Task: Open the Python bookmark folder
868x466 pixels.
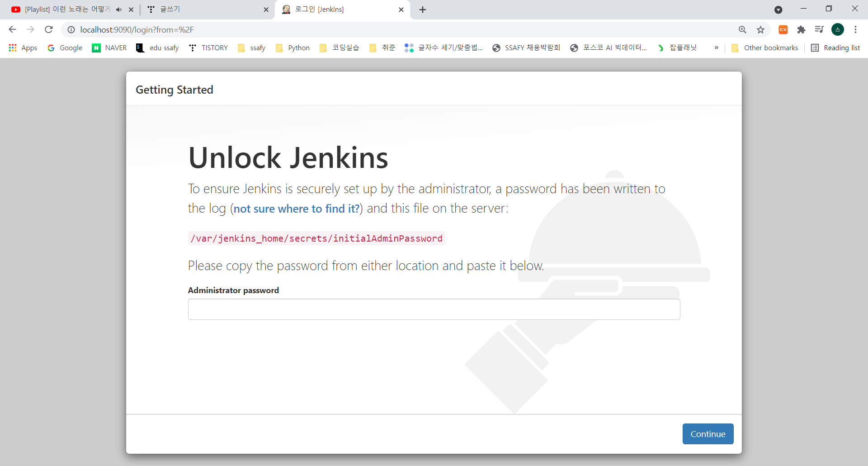Action: click(x=293, y=48)
